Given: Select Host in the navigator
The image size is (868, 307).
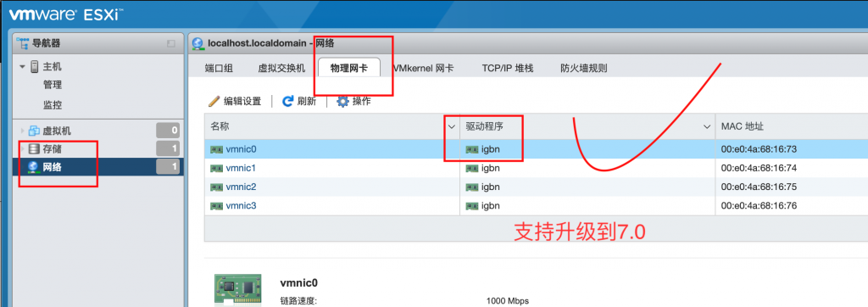Looking at the screenshot, I should [52, 67].
